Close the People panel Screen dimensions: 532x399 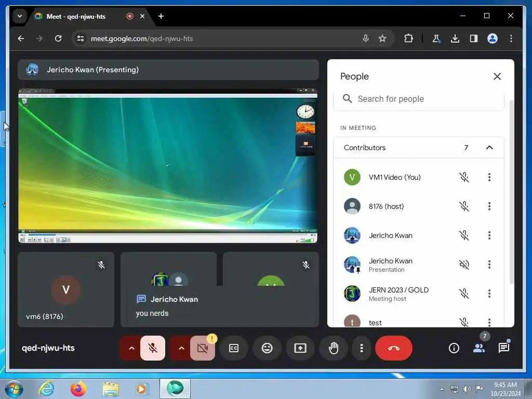497,76
